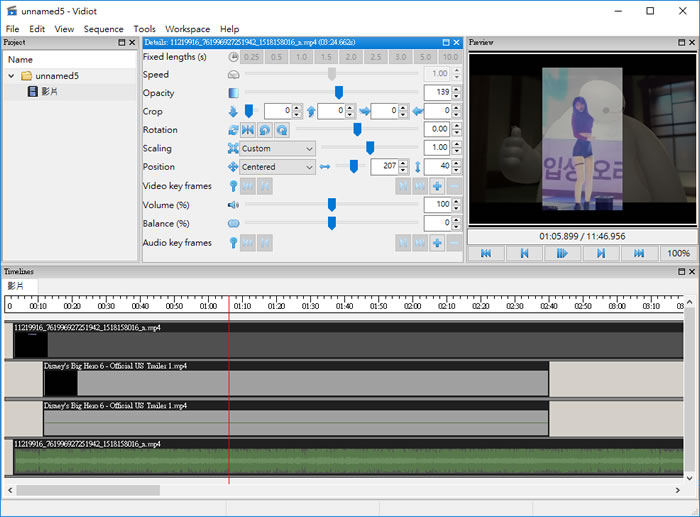Screen dimensions: 700x517
Task: Click the rotate clockwise icon
Action: click(x=281, y=130)
